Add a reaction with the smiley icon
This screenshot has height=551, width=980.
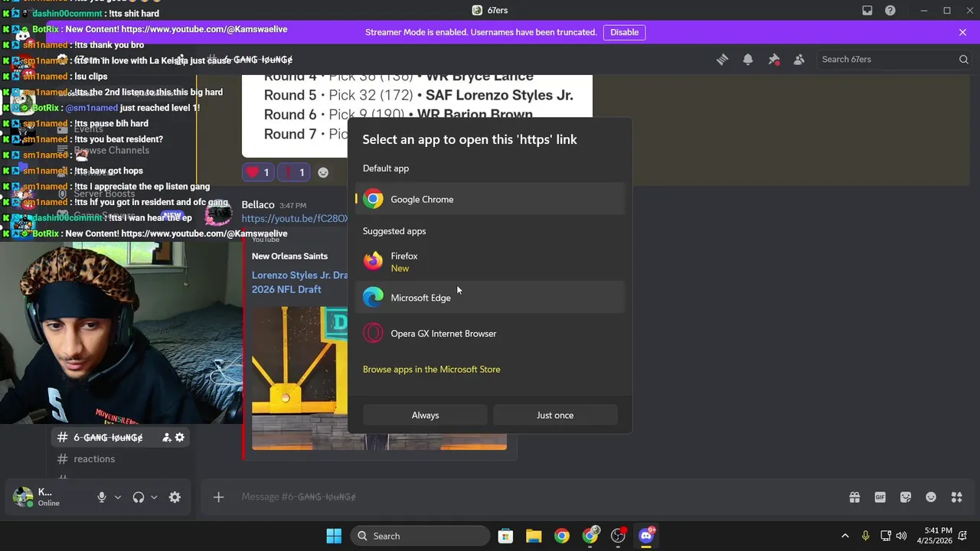point(323,172)
